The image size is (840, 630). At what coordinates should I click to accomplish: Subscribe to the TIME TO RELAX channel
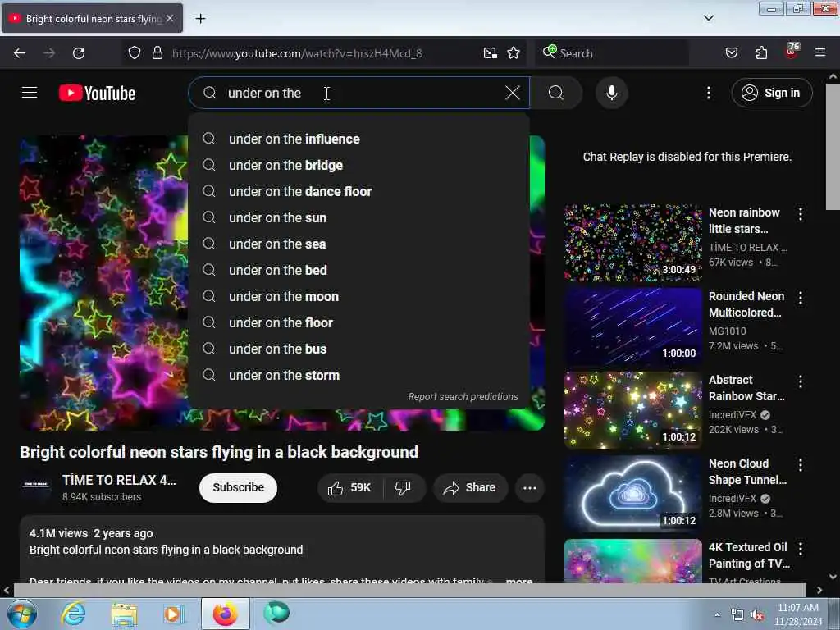[239, 487]
